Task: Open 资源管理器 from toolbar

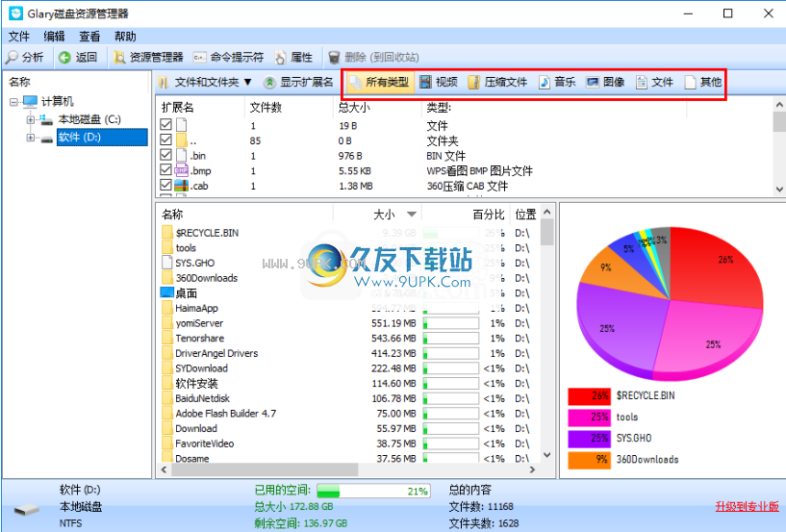Action: coord(148,57)
